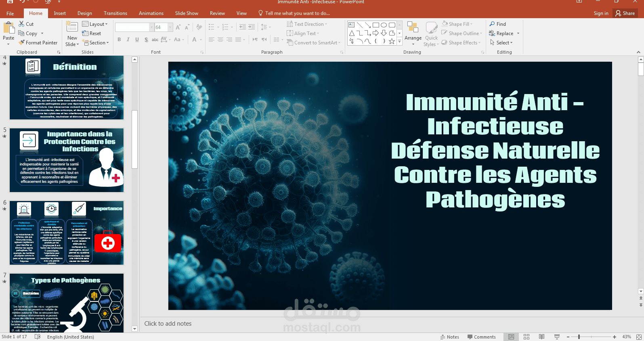Expand the Arrange menu

[x=413, y=33]
